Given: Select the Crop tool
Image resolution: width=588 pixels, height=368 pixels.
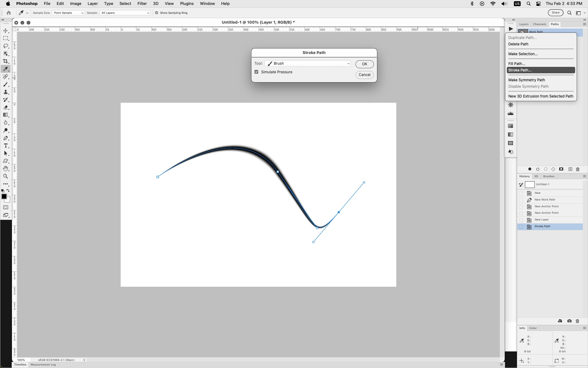Looking at the screenshot, I should pos(6,61).
